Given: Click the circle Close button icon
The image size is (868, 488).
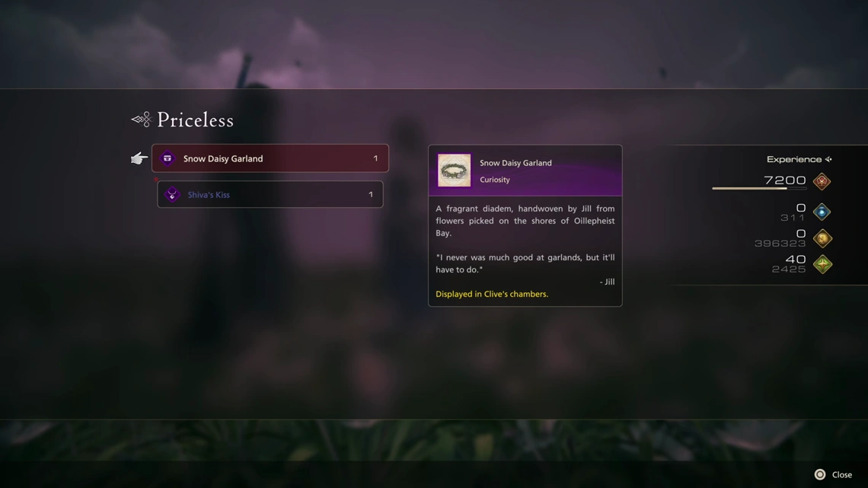Looking at the screenshot, I should [820, 474].
